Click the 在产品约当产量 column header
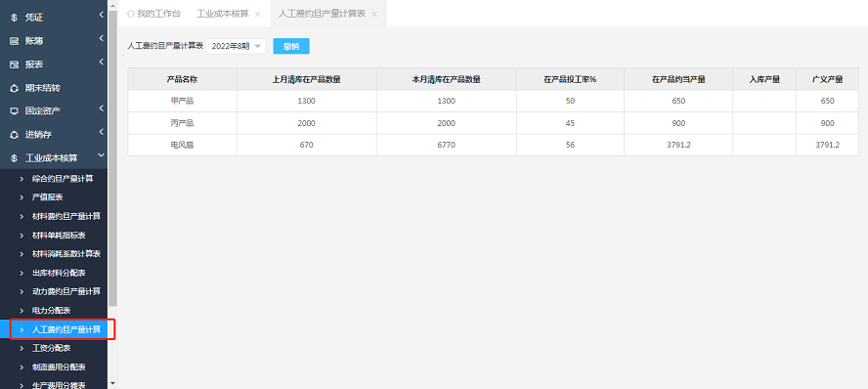 [678, 79]
